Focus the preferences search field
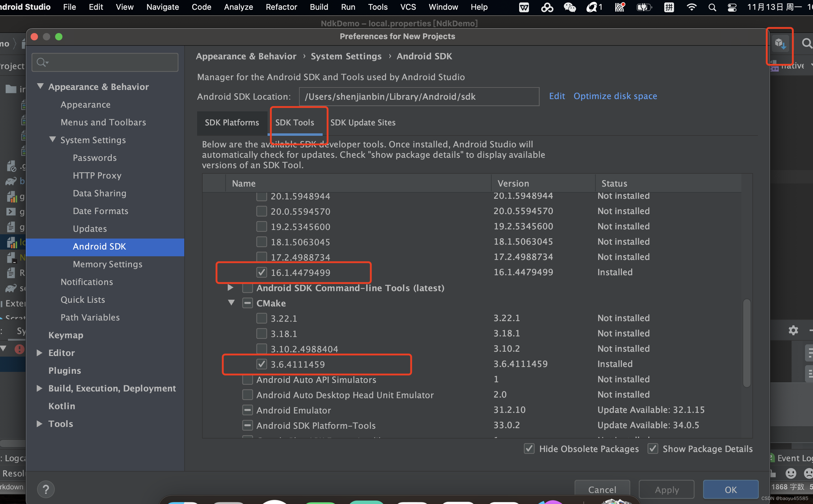Screen dimensions: 813x504 point(105,62)
